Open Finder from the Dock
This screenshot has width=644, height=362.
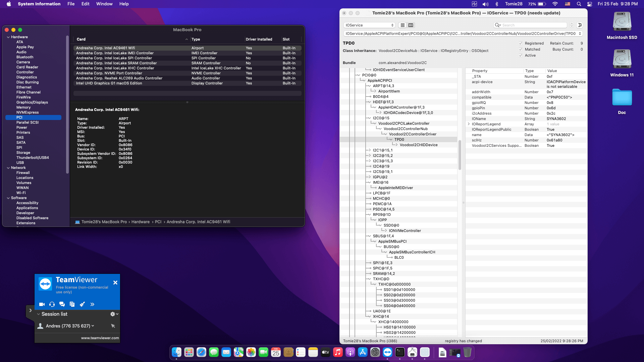[176, 352]
